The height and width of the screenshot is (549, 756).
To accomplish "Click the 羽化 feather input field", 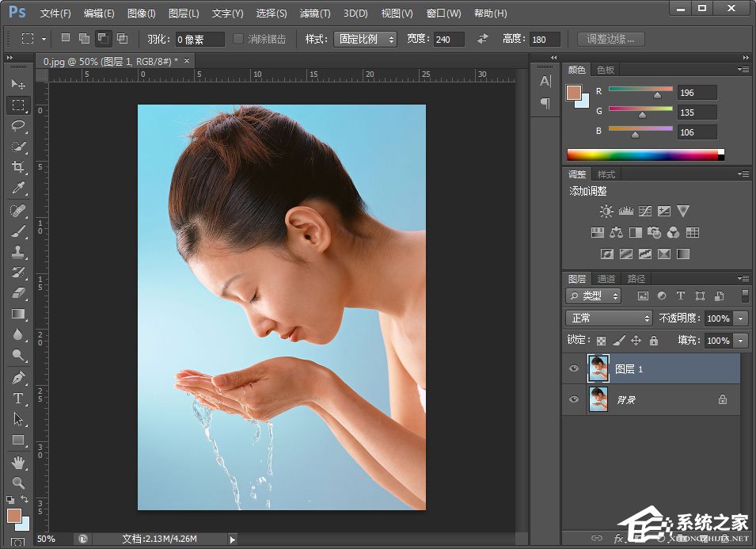I will [x=199, y=39].
